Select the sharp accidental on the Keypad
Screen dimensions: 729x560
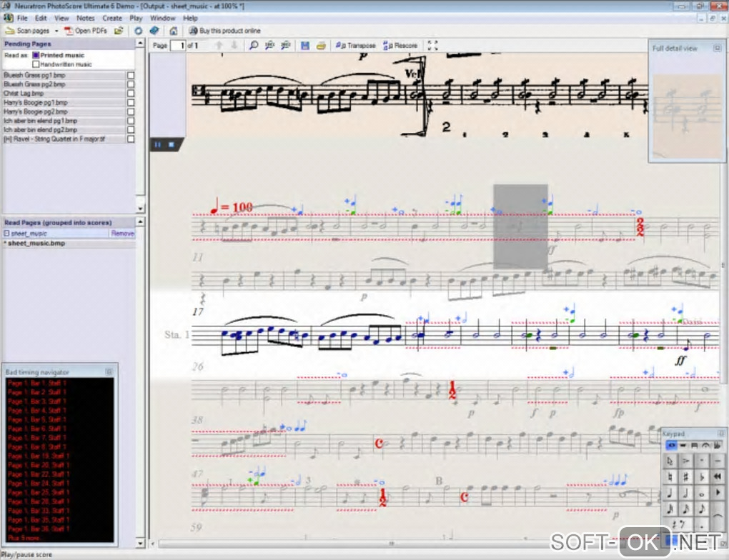coord(686,476)
